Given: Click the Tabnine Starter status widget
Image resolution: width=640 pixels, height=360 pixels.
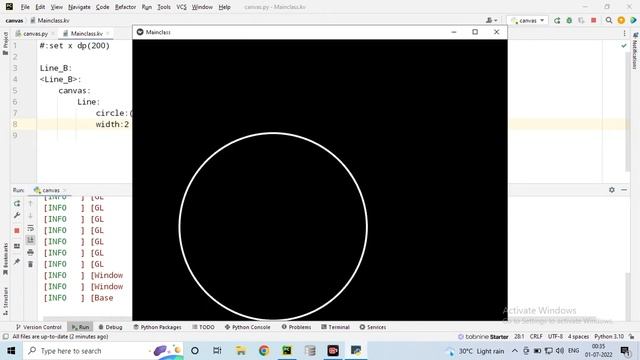Looking at the screenshot, I should [x=483, y=337].
